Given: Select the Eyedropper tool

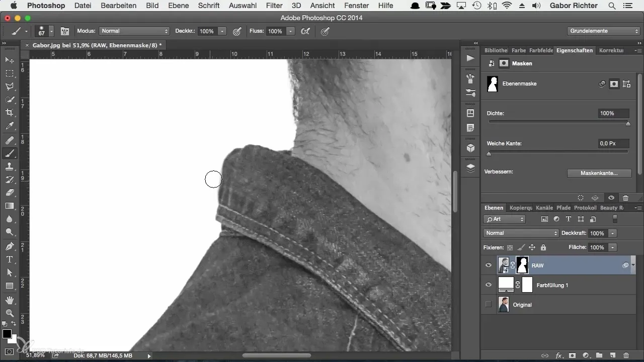Looking at the screenshot, I should (x=9, y=126).
